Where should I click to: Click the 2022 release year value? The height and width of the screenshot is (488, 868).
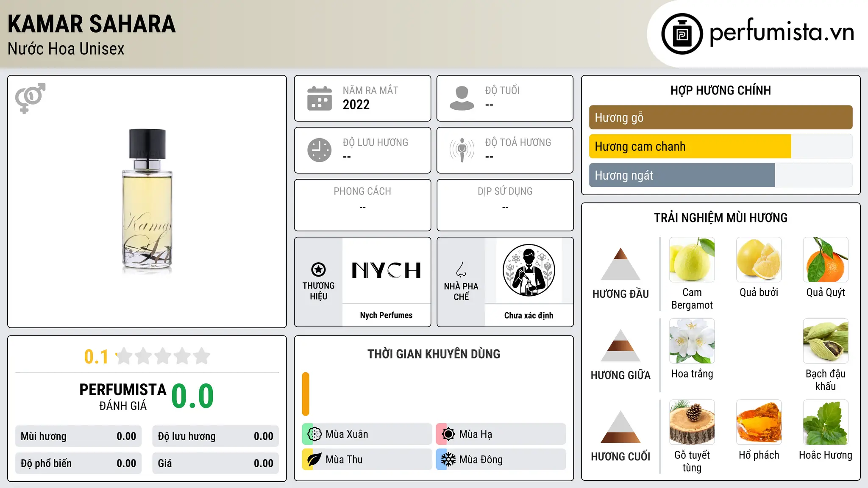356,105
